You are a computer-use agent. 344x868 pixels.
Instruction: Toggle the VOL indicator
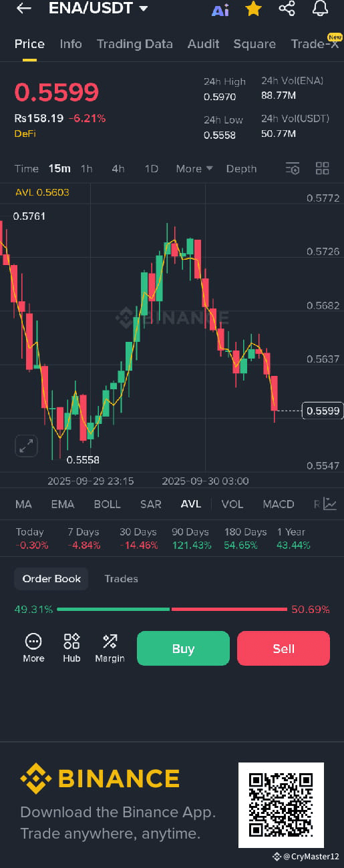coord(232,504)
